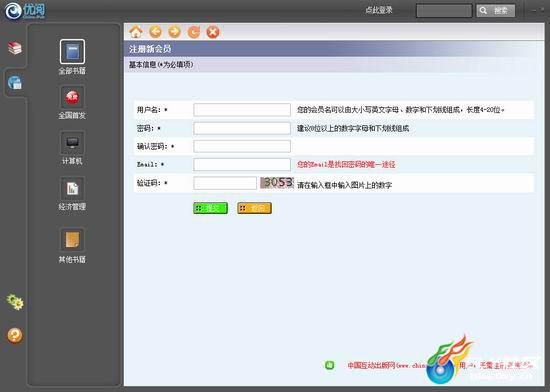Click the 搜索 search button
This screenshot has height=392, width=550.
pos(496,11)
